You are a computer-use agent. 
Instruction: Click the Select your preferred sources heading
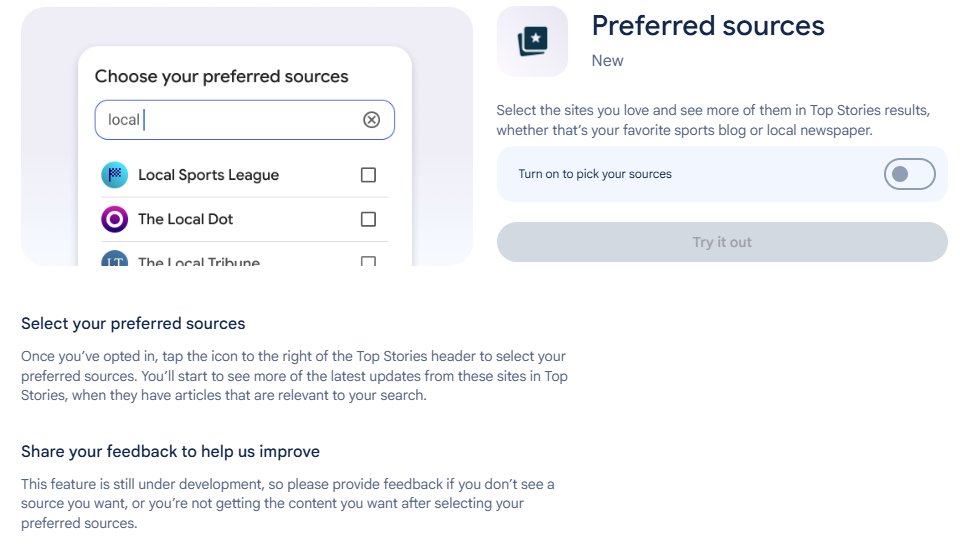point(133,323)
